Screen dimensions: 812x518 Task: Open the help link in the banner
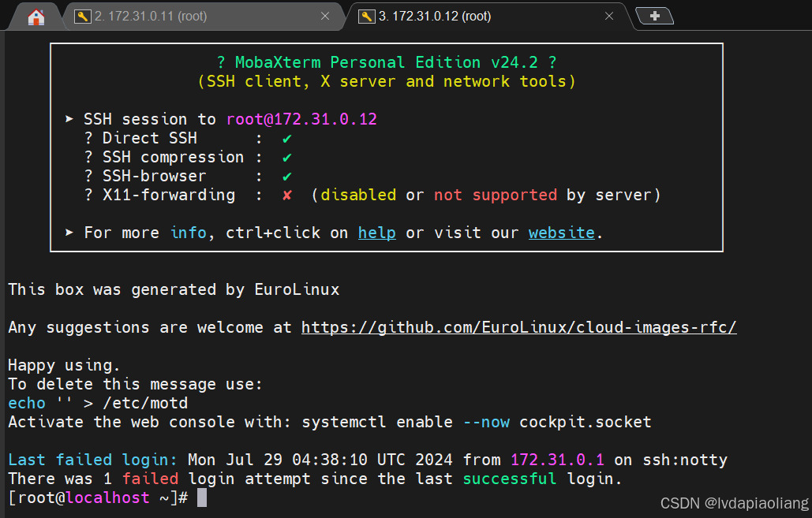pyautogui.click(x=376, y=233)
